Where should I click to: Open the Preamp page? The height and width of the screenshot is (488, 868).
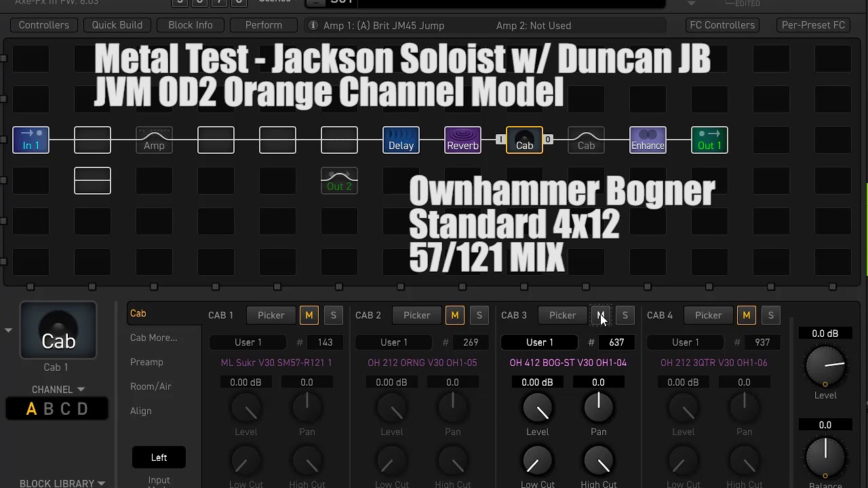pyautogui.click(x=146, y=362)
